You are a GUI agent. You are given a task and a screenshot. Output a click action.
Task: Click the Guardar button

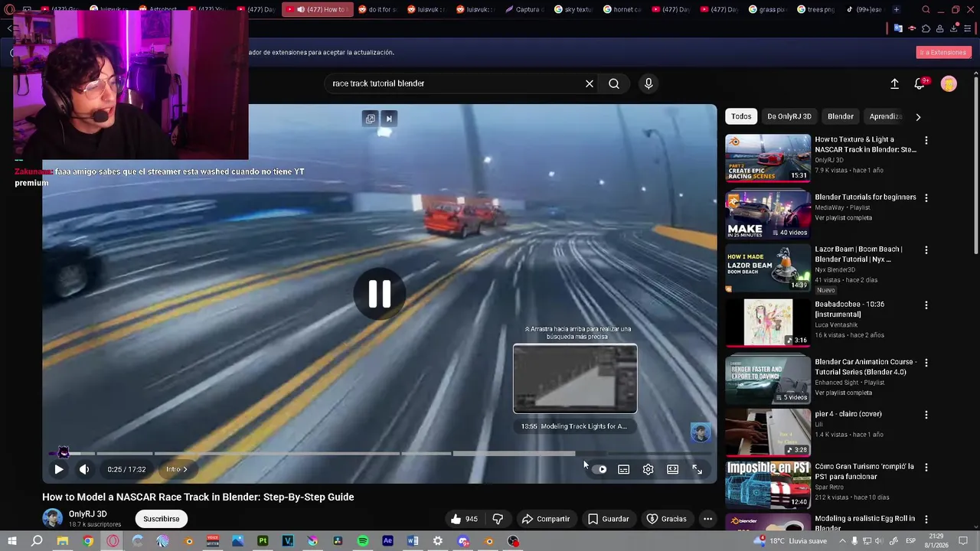(x=609, y=519)
